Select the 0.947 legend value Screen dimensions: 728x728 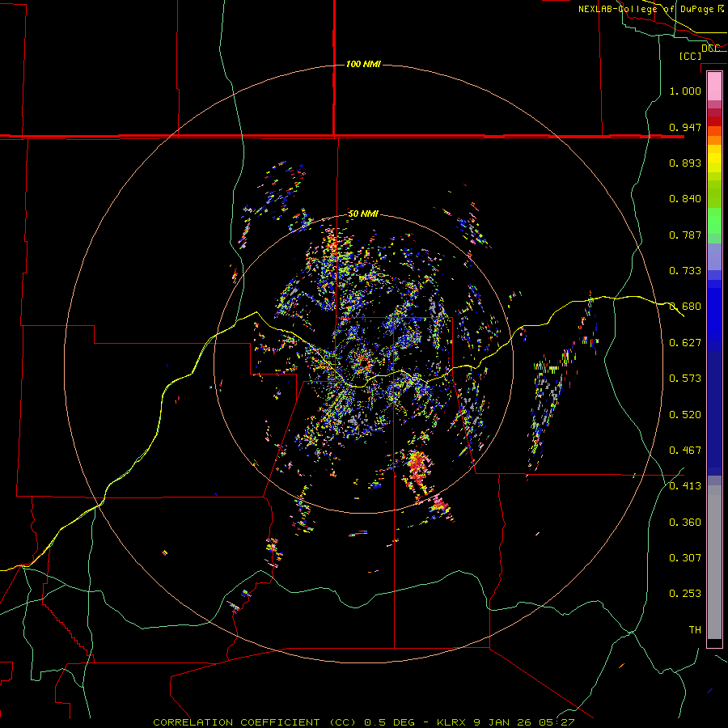click(685, 127)
